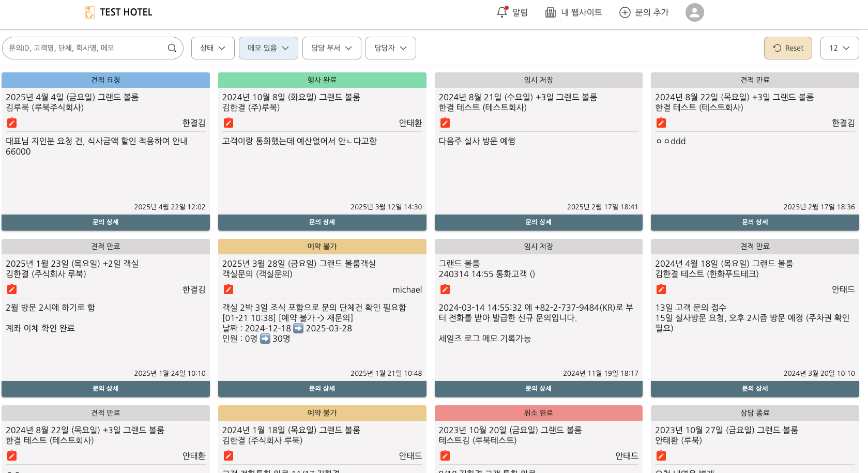Image resolution: width=868 pixels, height=473 pixels.
Task: Open 문의 상세 for 김루북 inquiry
Action: tap(105, 222)
